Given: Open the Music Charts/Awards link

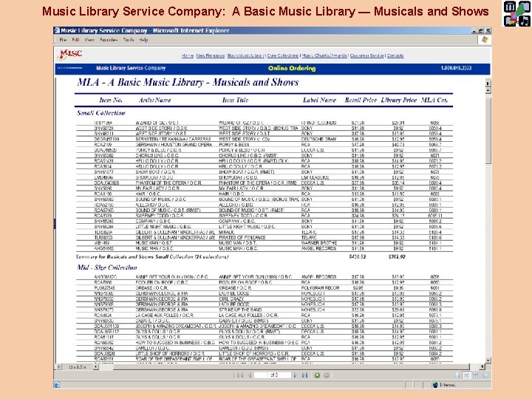Looking at the screenshot, I should pyautogui.click(x=324, y=55).
